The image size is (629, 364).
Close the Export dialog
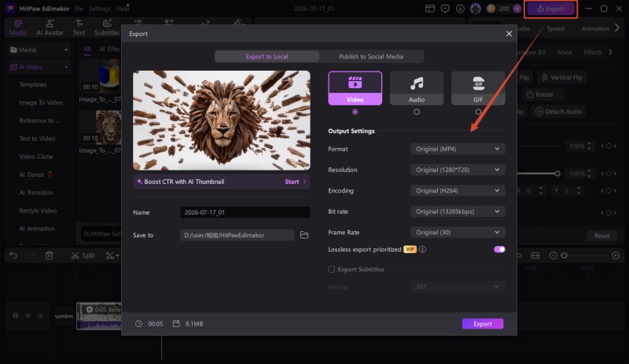click(509, 34)
